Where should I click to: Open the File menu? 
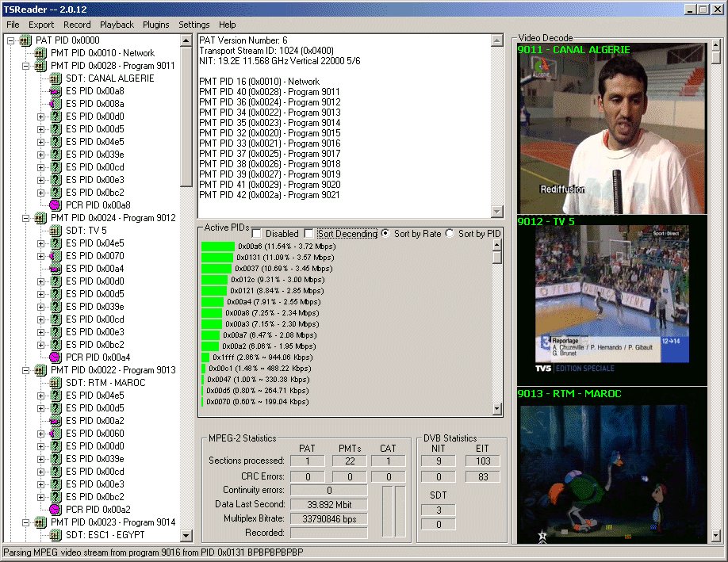click(x=13, y=25)
